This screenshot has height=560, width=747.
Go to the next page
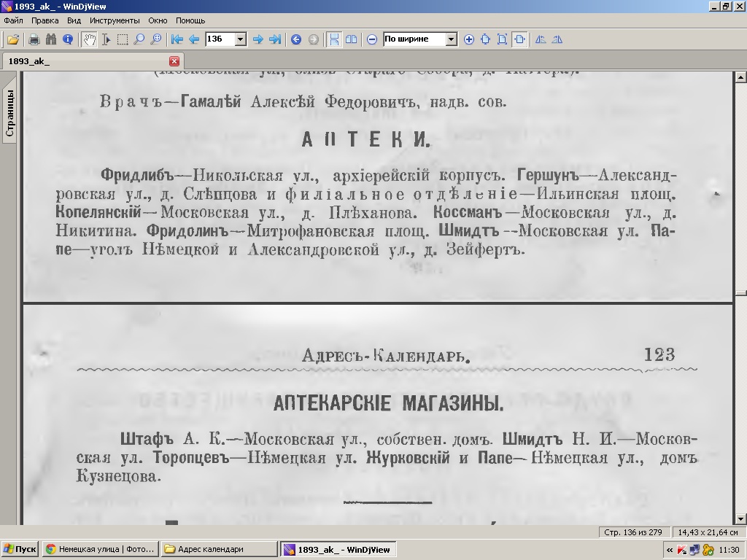(x=258, y=39)
